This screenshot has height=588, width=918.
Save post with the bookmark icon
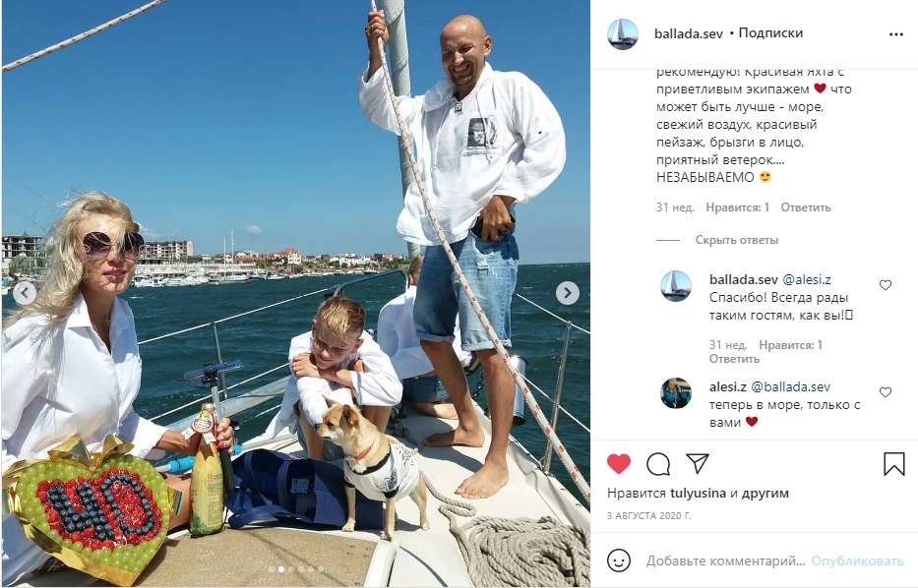[894, 464]
